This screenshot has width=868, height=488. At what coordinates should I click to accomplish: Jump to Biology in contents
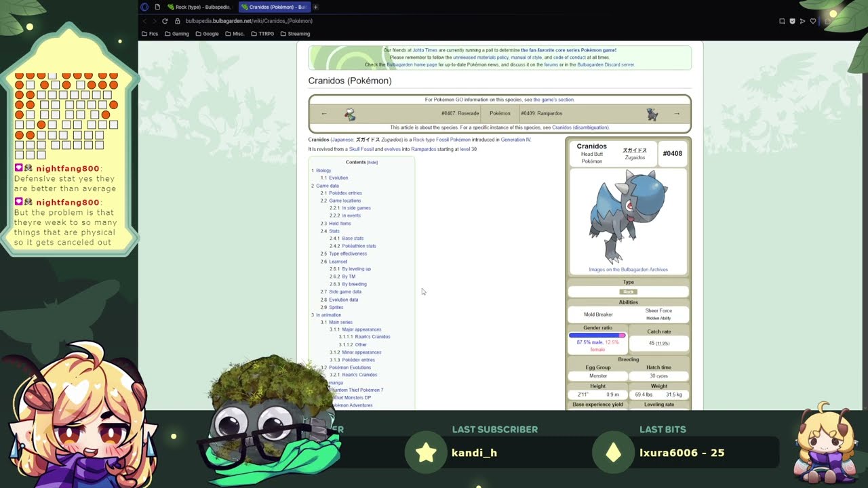(x=323, y=171)
